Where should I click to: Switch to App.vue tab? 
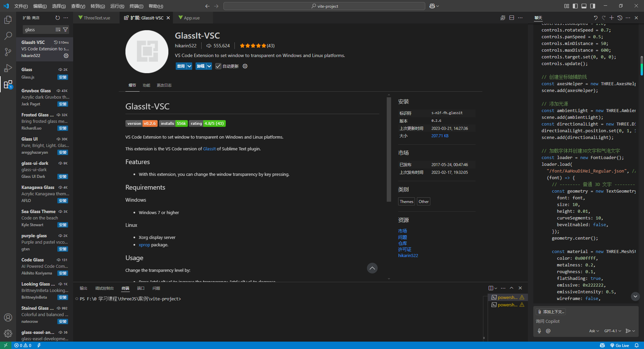coord(192,18)
